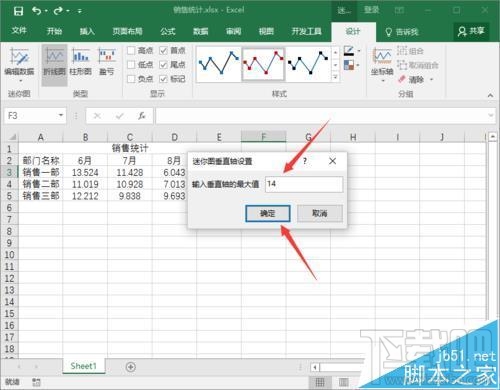500x390 pixels.
Task: Open the Marker Color dropdown
Action: pyautogui.click(x=358, y=65)
